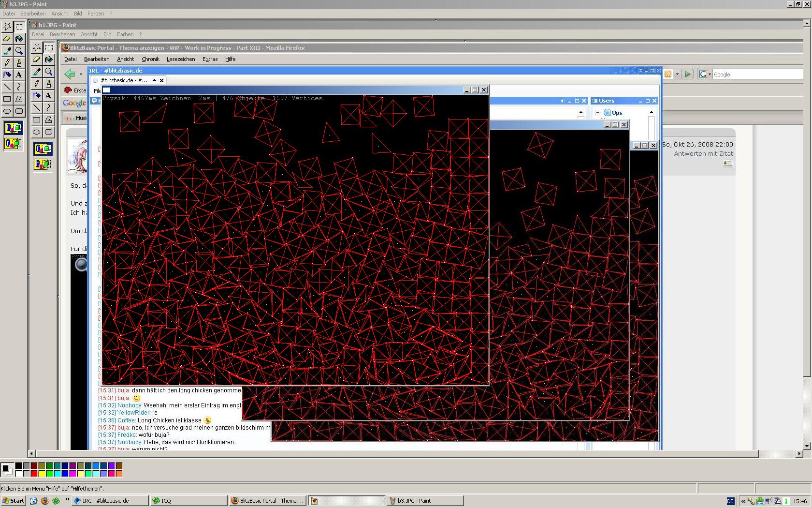Pick the bright red swatch in the color palette

(34, 473)
